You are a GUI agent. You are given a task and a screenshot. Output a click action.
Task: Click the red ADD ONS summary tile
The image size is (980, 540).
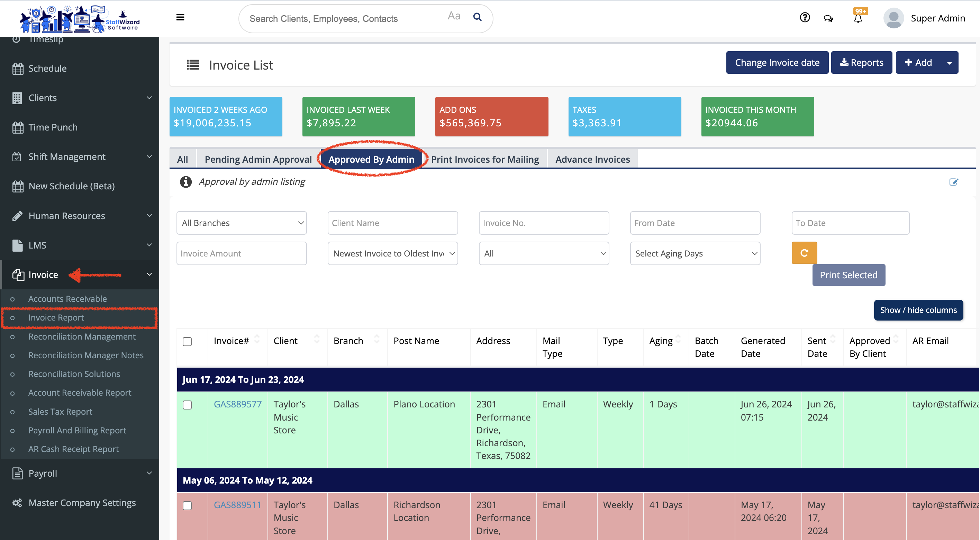(491, 116)
